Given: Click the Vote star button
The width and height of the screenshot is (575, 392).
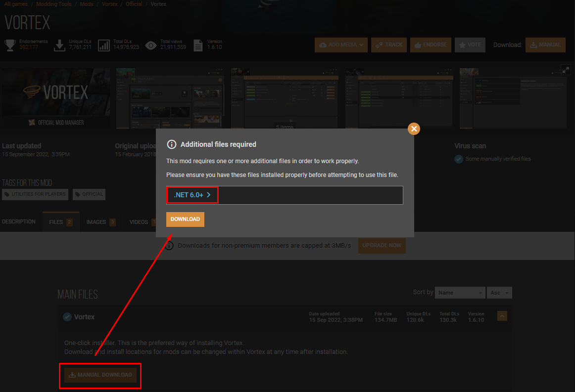Looking at the screenshot, I should 470,44.
